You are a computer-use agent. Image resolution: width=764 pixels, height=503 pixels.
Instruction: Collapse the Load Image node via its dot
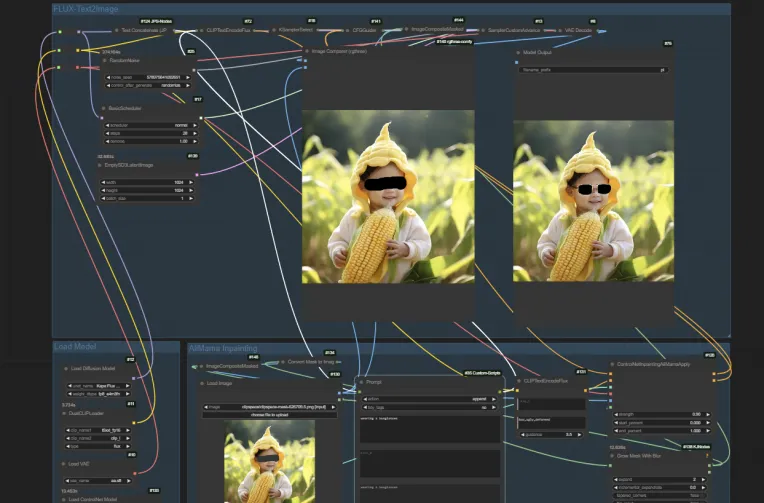pyautogui.click(x=202, y=384)
